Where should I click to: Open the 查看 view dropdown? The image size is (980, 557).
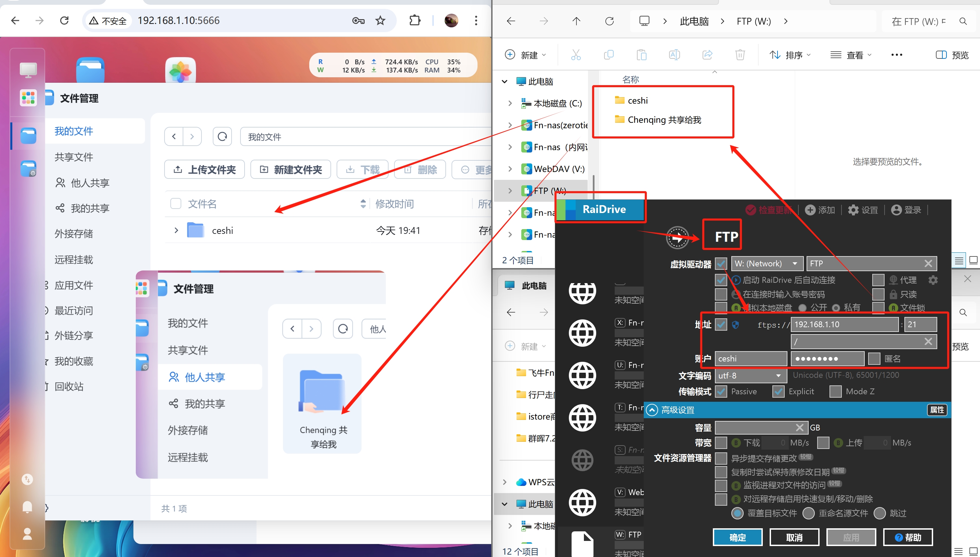(851, 55)
